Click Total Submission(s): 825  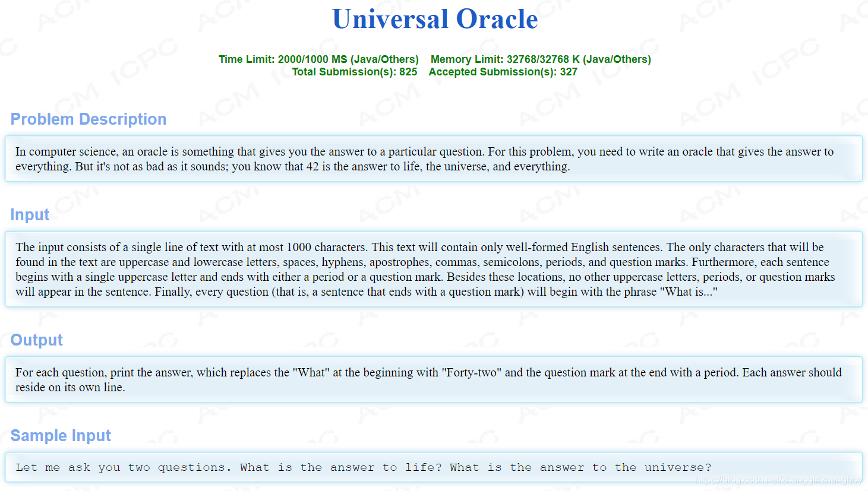pyautogui.click(x=355, y=72)
